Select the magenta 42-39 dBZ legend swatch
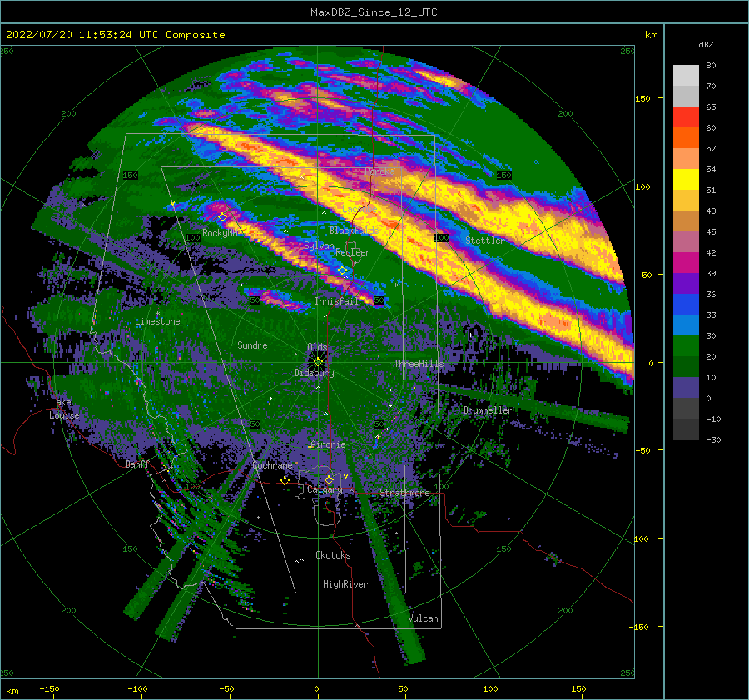 click(x=686, y=263)
